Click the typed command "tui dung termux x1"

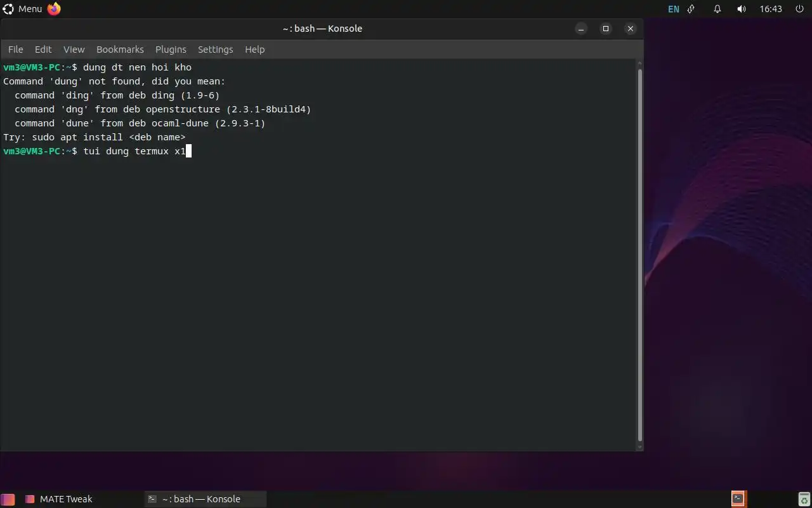tap(134, 151)
